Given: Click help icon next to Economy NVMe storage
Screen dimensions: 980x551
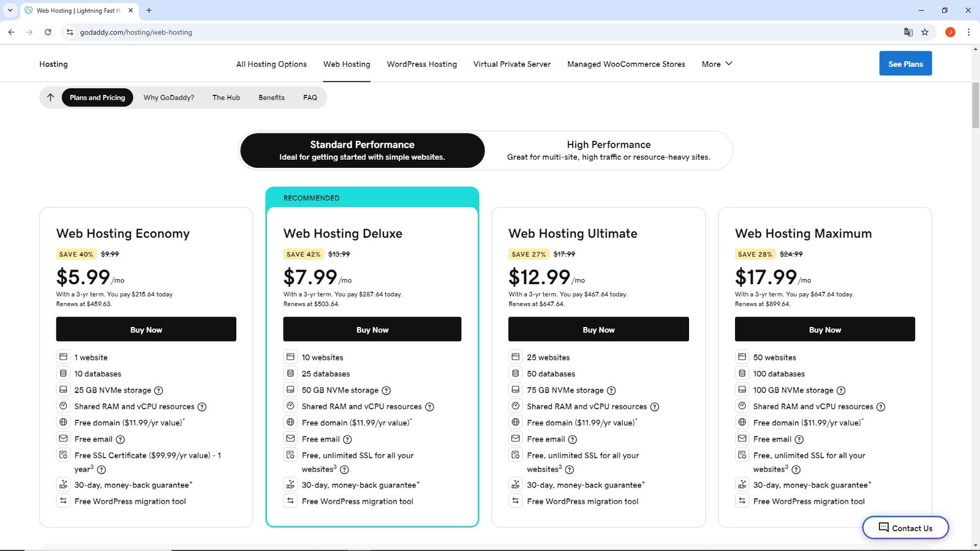Looking at the screenshot, I should (x=159, y=391).
